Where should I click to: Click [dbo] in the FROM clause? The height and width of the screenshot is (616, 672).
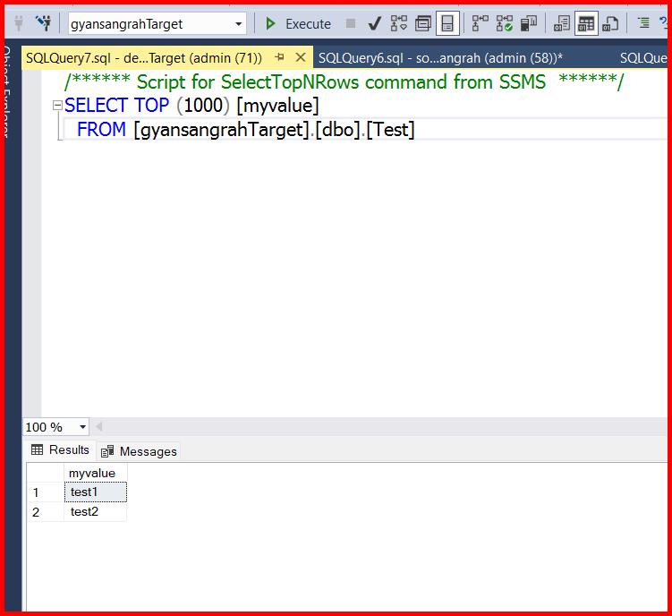pos(338,130)
